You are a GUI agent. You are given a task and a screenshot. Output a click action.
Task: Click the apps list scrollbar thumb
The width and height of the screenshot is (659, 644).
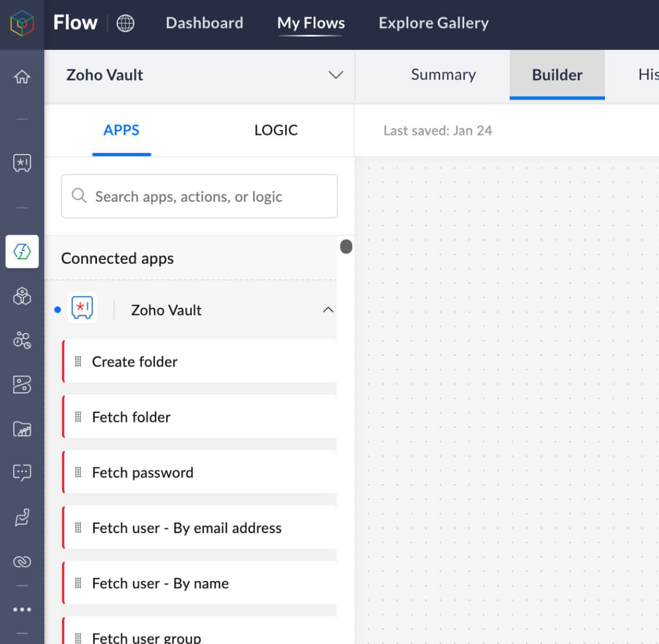click(x=346, y=247)
